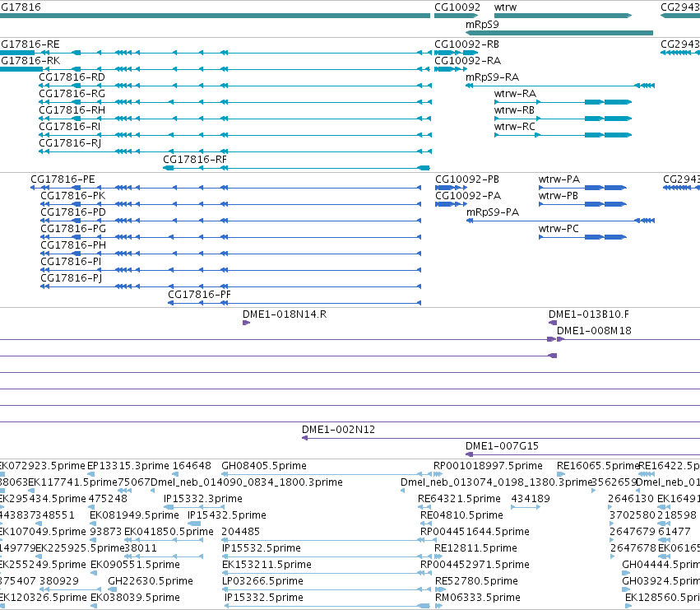Screen dimensions: 700x610
Task: Click the mRpS9 gene label
Action: point(482,25)
